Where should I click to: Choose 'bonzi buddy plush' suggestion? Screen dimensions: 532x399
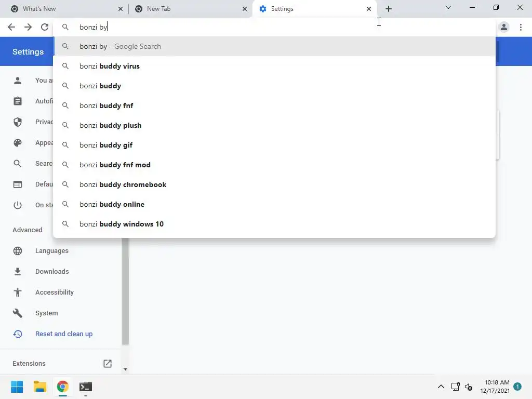coord(274,125)
